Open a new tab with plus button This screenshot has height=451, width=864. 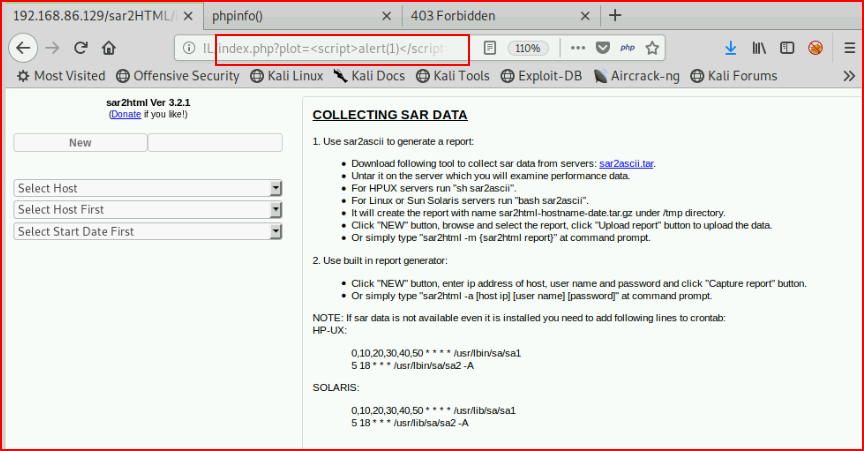coord(615,15)
